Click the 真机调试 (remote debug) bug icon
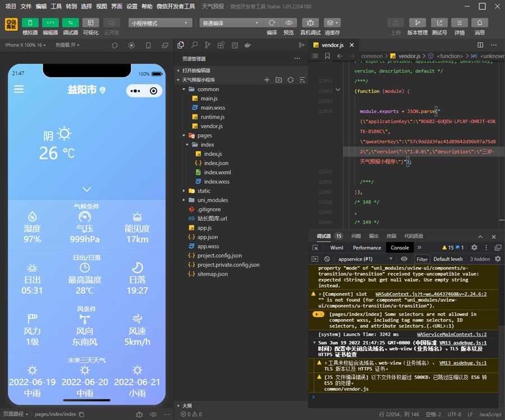 click(310, 23)
